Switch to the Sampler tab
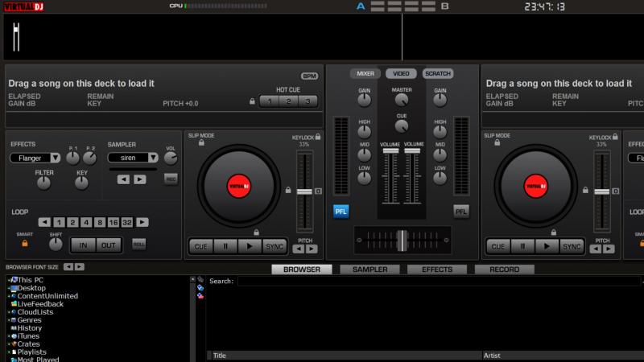 (x=369, y=269)
